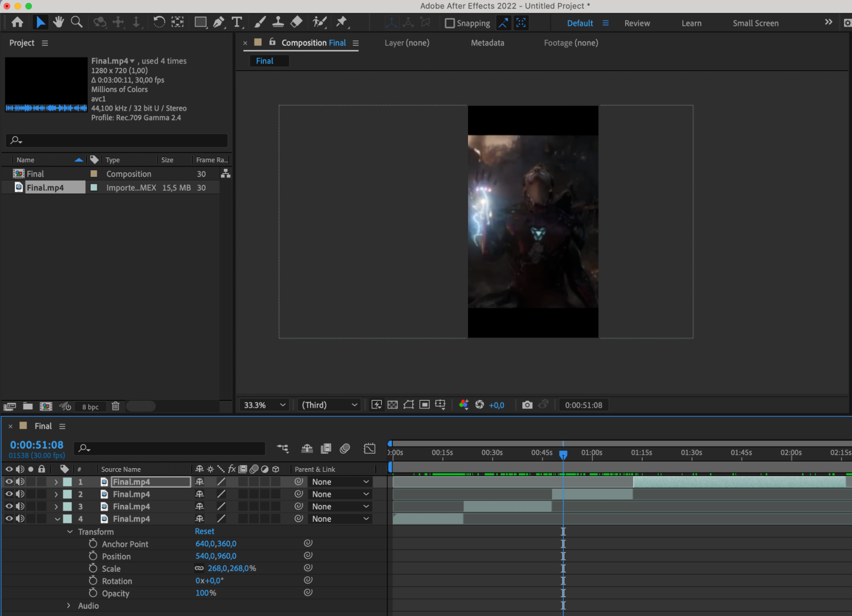Select the Horizontal Type tool
Screen dimensions: 852x616
(237, 22)
